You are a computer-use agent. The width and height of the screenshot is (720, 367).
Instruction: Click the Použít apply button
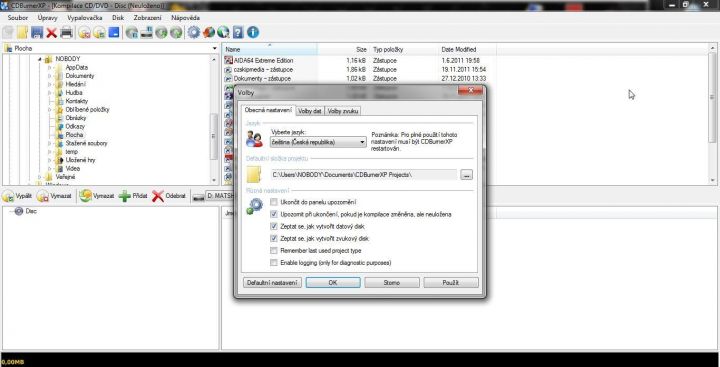coord(451,283)
